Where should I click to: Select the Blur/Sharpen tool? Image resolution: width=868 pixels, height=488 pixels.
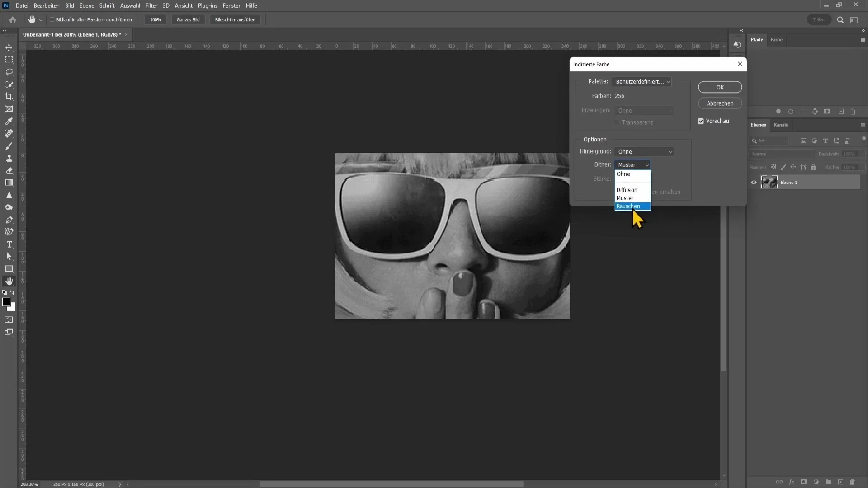pos(9,195)
